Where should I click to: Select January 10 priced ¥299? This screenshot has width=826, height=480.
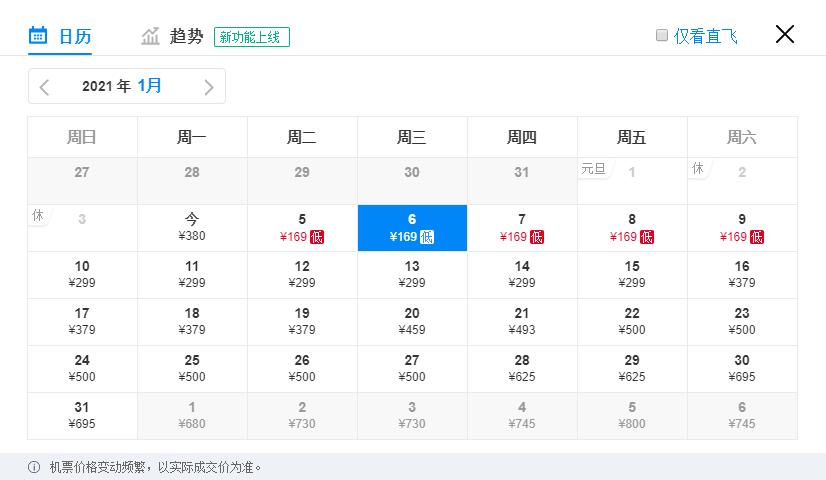(x=82, y=275)
